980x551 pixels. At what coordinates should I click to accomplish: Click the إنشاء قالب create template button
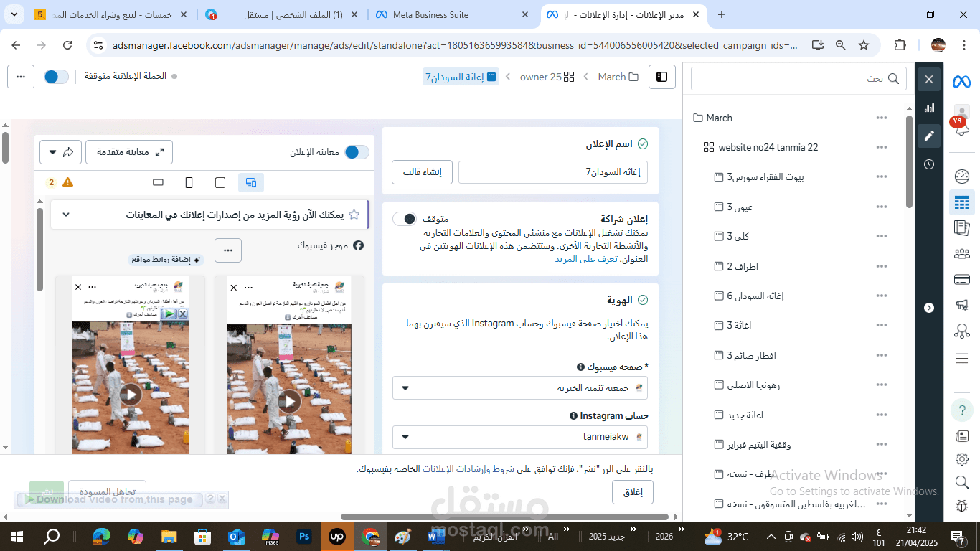coord(422,172)
